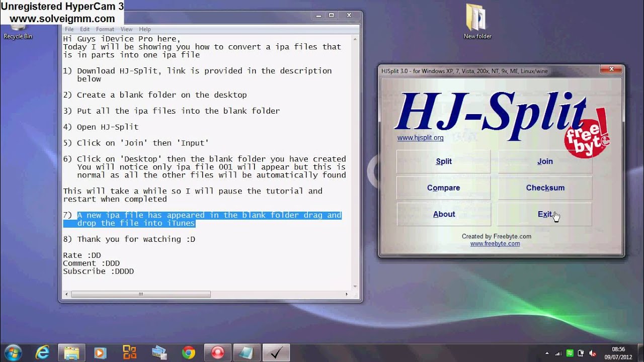Screen dimensions: 644x362
Task: Open the Notepad Help menu
Action: click(x=145, y=29)
